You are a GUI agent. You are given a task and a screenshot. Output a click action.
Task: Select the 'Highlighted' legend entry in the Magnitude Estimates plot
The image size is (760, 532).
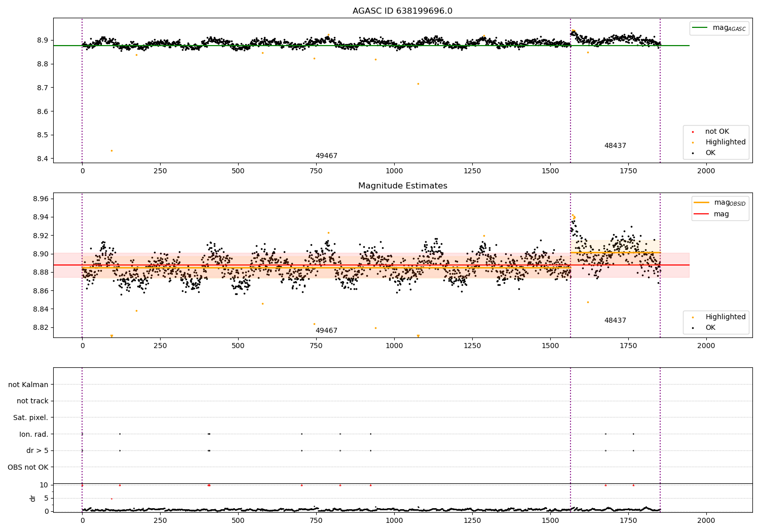[x=726, y=317]
